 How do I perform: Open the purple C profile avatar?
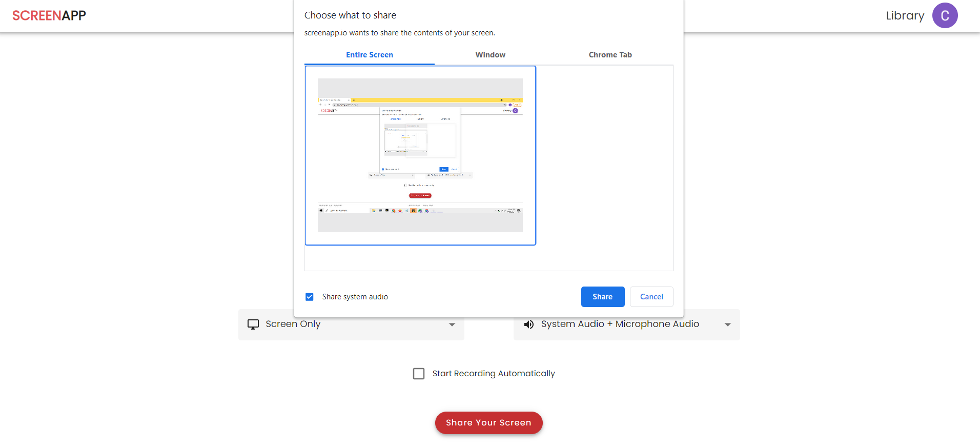coord(944,15)
